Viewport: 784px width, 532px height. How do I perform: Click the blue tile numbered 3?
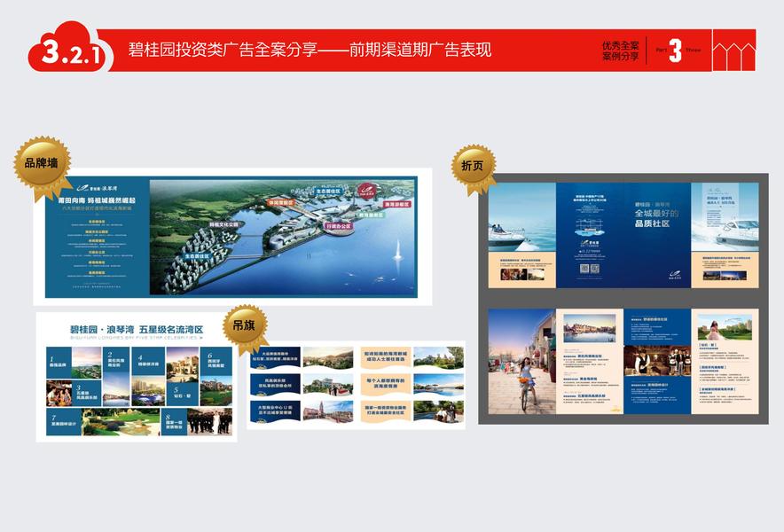(87, 393)
